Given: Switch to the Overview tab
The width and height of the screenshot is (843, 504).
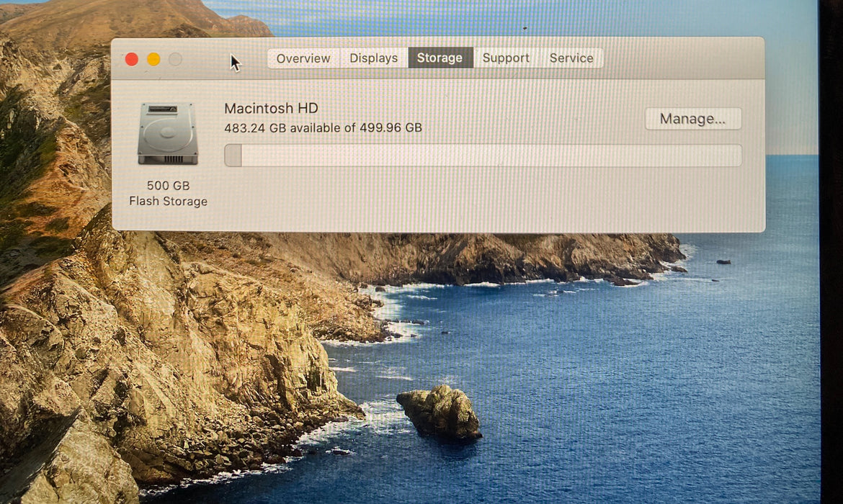Looking at the screenshot, I should 303,58.
